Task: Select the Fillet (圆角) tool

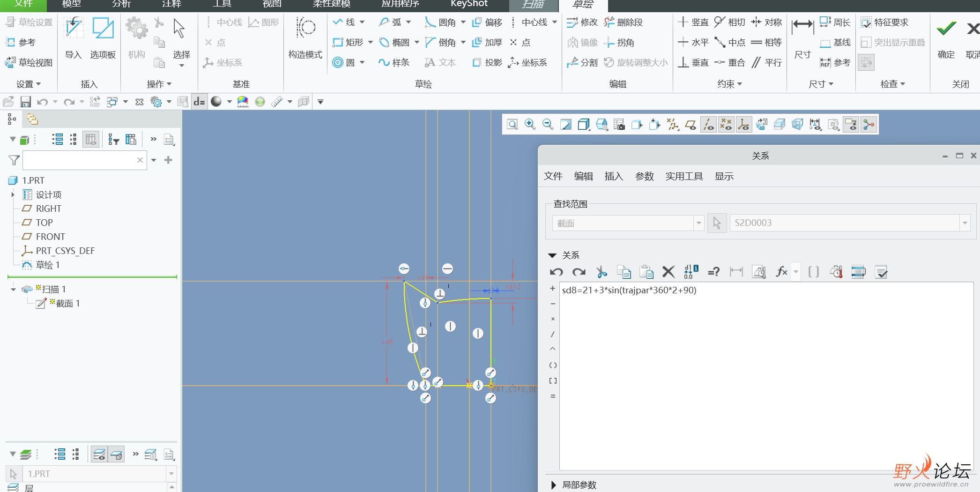Action: click(x=440, y=22)
